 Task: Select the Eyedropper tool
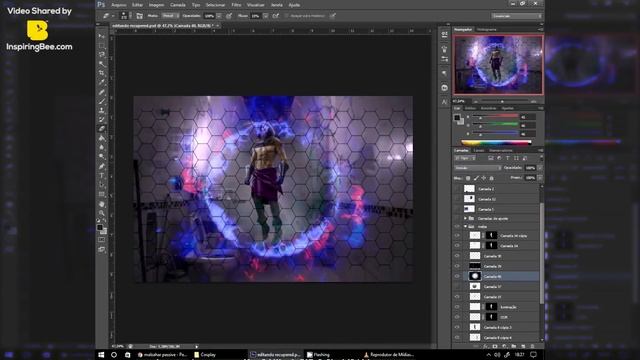point(102,82)
